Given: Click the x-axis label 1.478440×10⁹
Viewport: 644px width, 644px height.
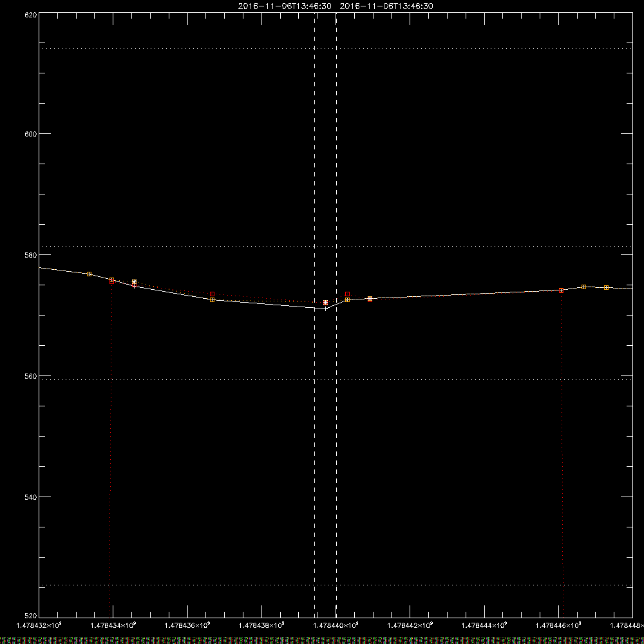Looking at the screenshot, I should (336, 625).
